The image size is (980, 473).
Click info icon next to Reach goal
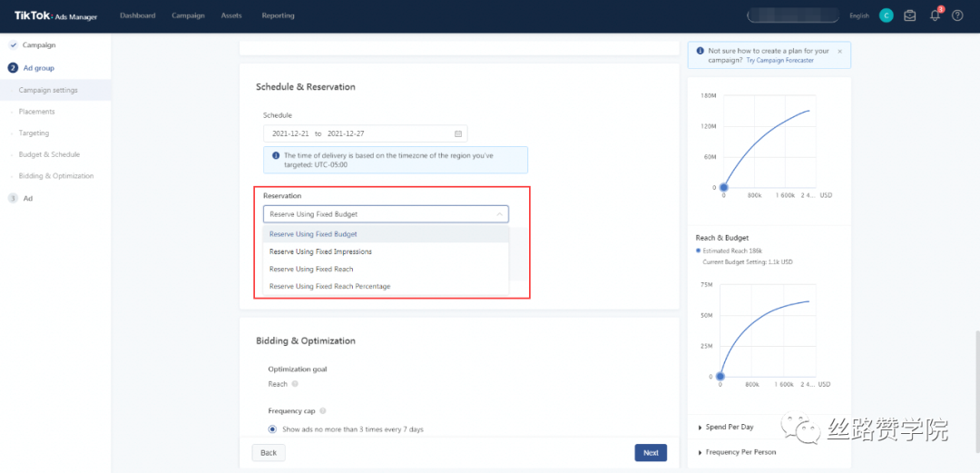[x=295, y=384]
